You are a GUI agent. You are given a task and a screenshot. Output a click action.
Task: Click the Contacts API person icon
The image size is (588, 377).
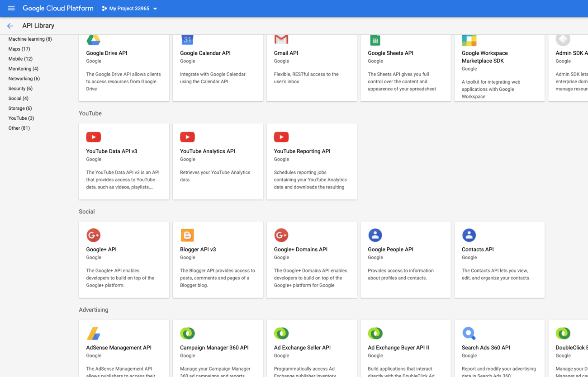469,235
